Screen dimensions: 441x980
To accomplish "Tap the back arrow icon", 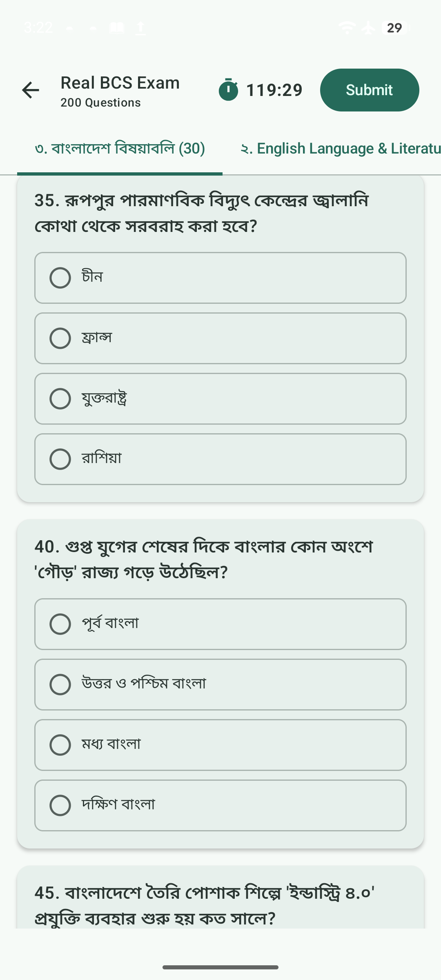I will (31, 90).
